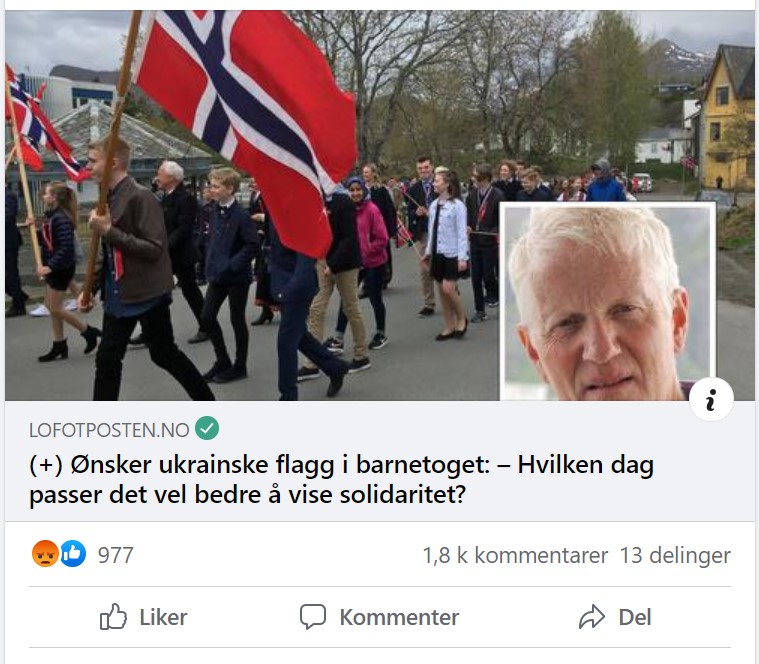Screen dimensions: 759x664
Task: Click the green verified checkmark badge
Action: point(207,428)
